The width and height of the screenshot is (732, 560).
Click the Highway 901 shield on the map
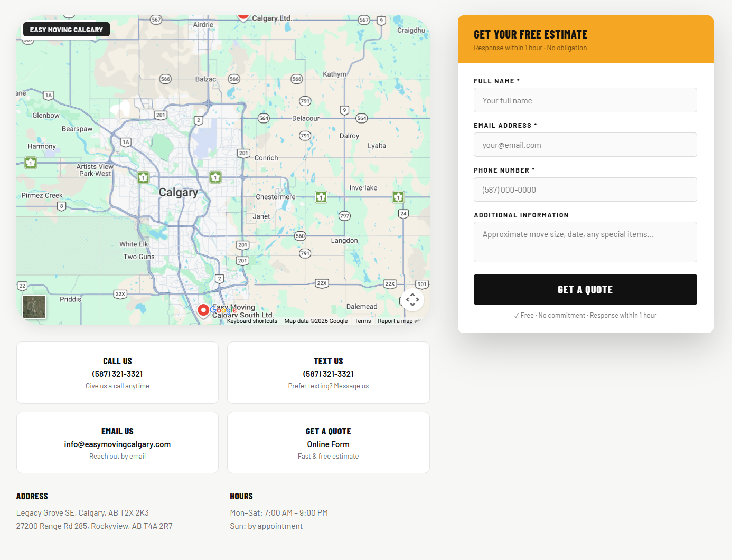coord(422,284)
